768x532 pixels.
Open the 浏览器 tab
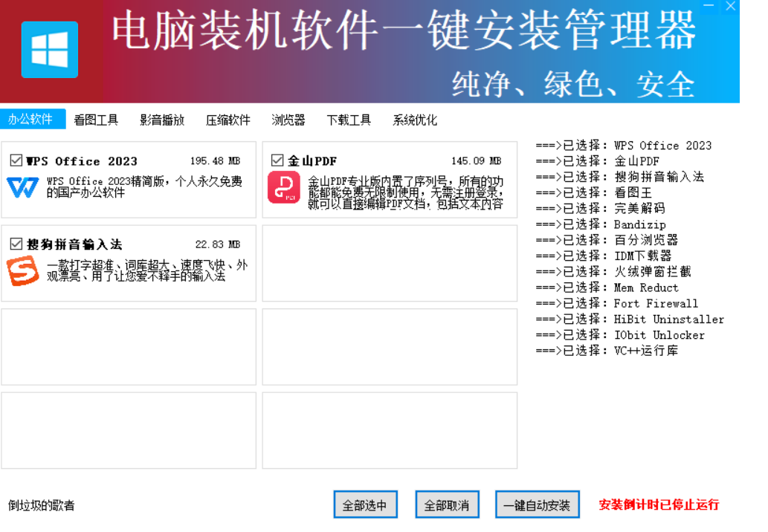(288, 120)
